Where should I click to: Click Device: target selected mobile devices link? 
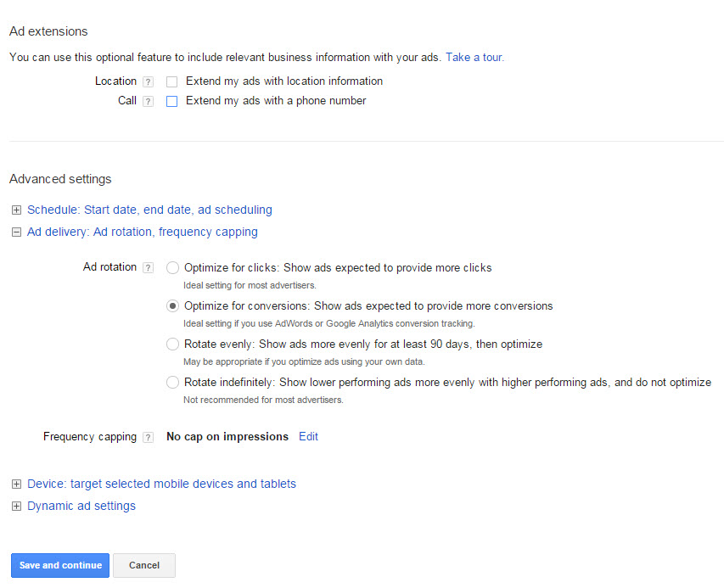point(161,484)
